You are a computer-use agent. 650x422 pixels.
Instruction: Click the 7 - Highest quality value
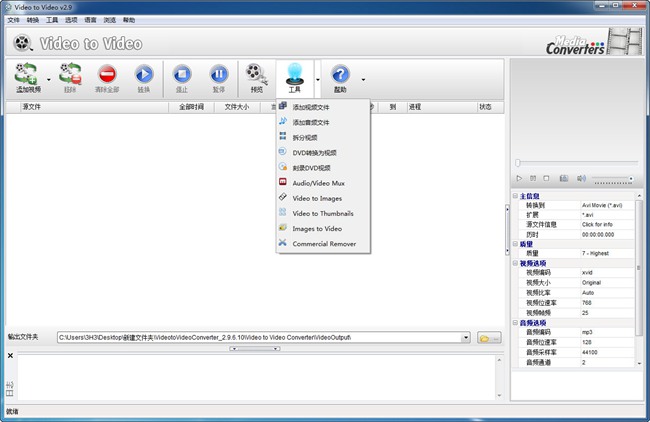tap(595, 253)
